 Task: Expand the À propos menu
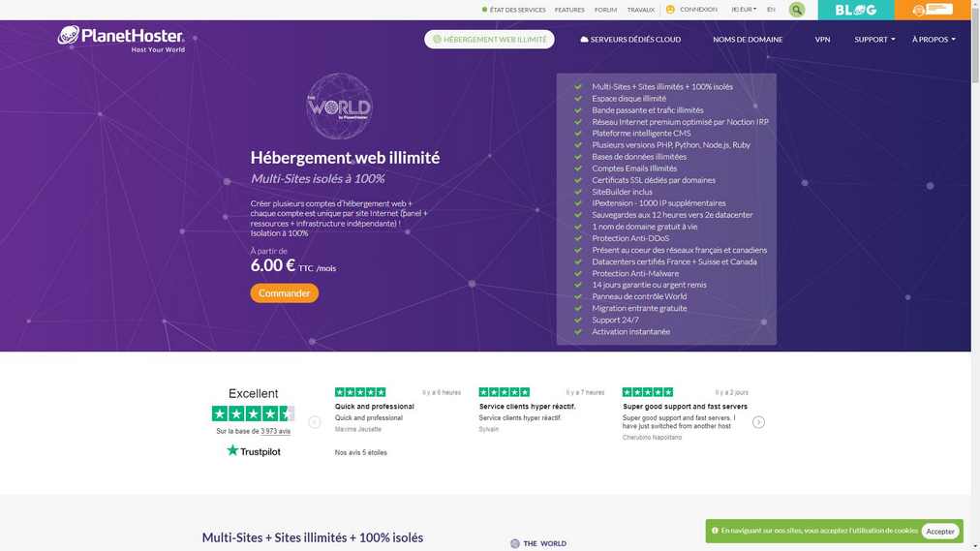(x=934, y=40)
